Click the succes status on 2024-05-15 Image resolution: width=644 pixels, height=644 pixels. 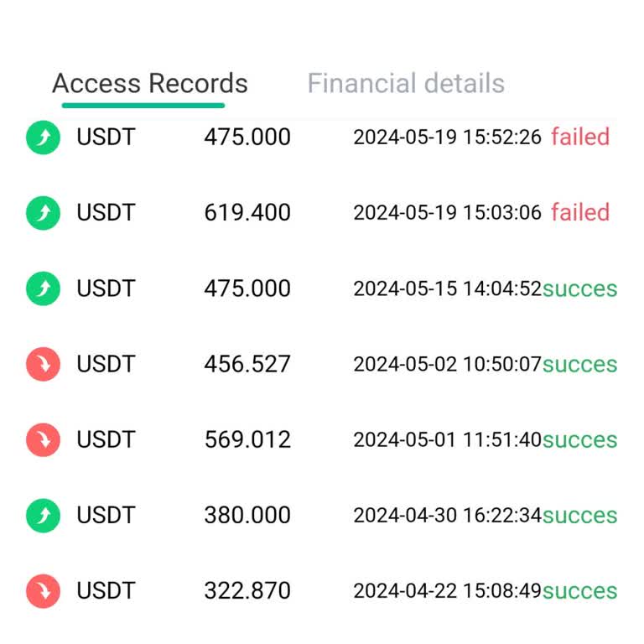coord(579,288)
